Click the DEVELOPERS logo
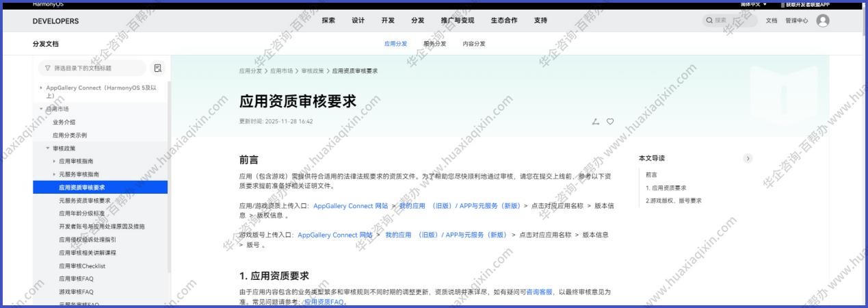Screen dimensions: 868x308 pos(55,21)
